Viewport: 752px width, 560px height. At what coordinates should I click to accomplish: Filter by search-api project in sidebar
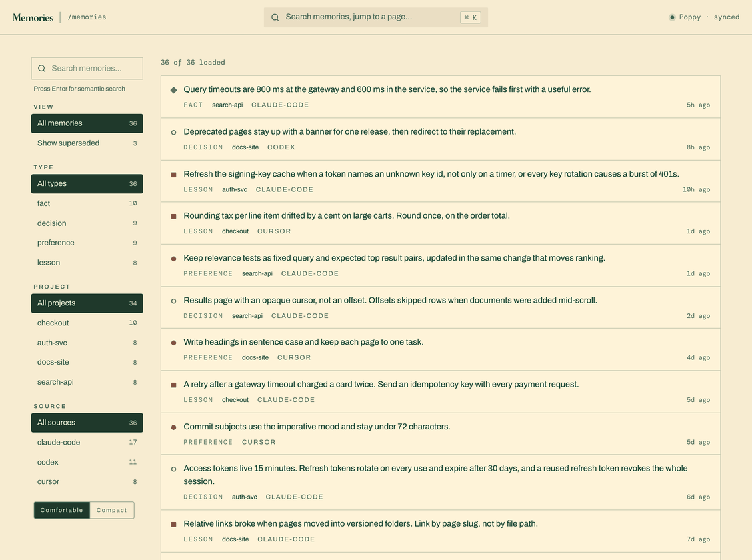tap(87, 382)
